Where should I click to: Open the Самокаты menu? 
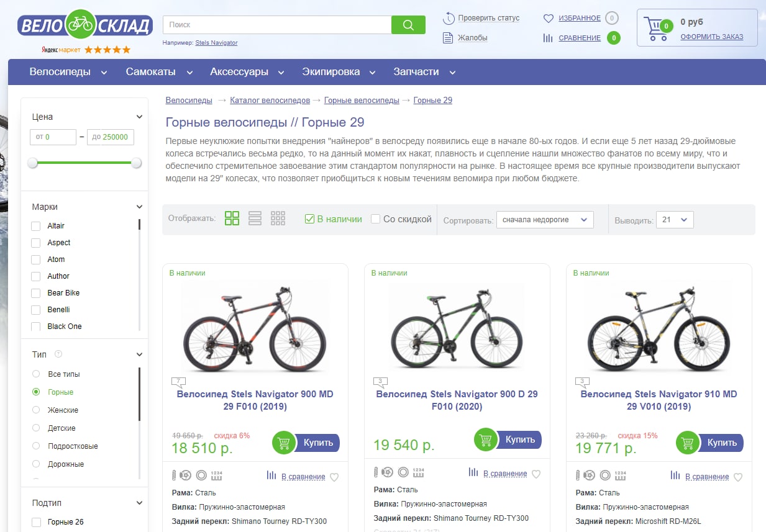[159, 72]
